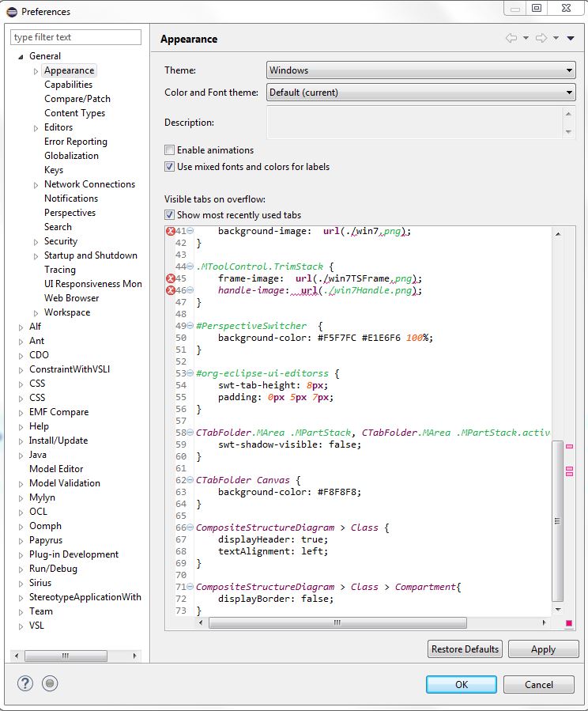
Task: Expand the Workspace tree node
Action: pyautogui.click(x=36, y=313)
